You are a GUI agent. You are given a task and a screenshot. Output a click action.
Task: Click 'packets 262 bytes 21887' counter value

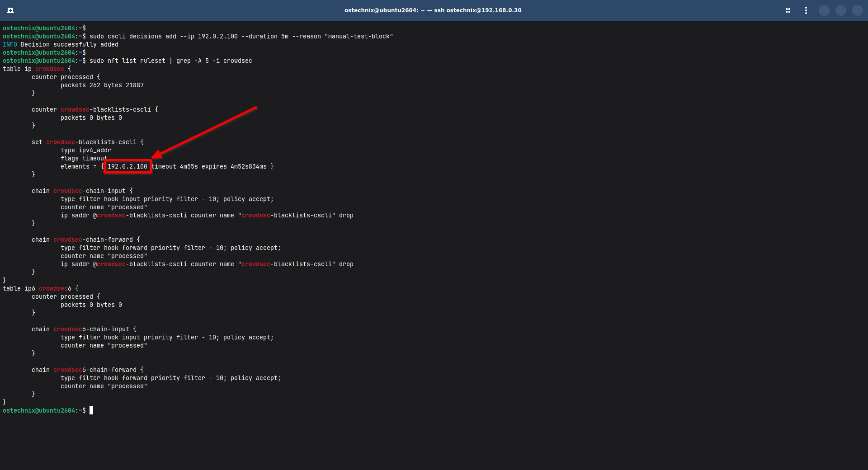(x=102, y=85)
